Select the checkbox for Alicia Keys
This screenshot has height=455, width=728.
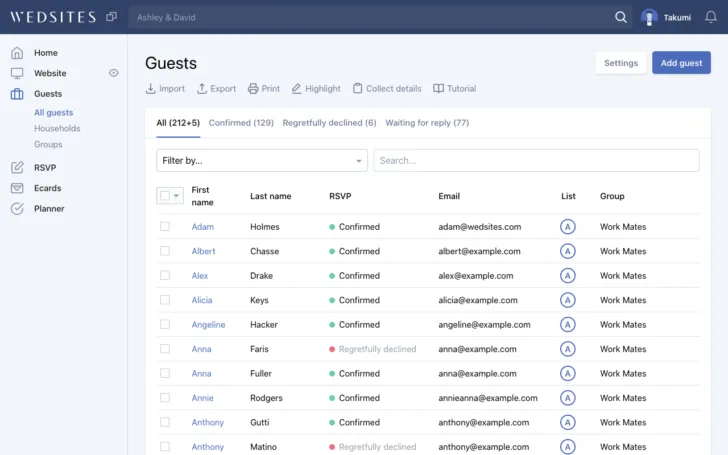[165, 300]
